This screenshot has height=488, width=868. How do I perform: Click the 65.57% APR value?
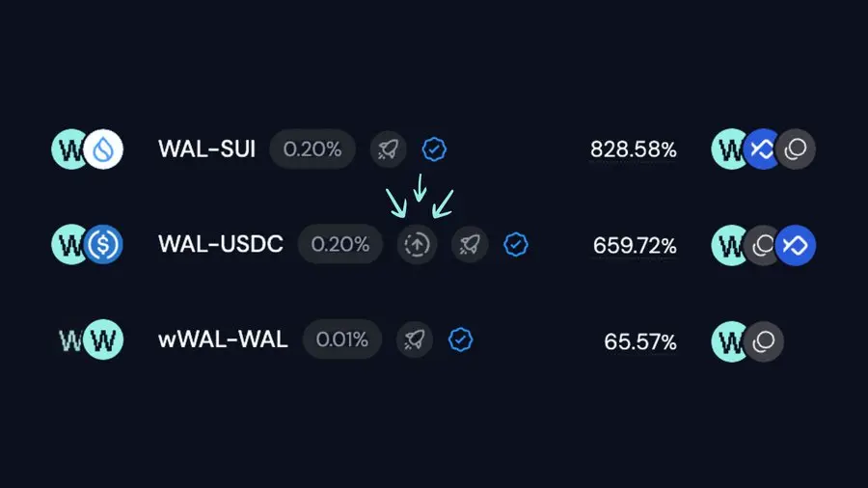[x=640, y=342]
